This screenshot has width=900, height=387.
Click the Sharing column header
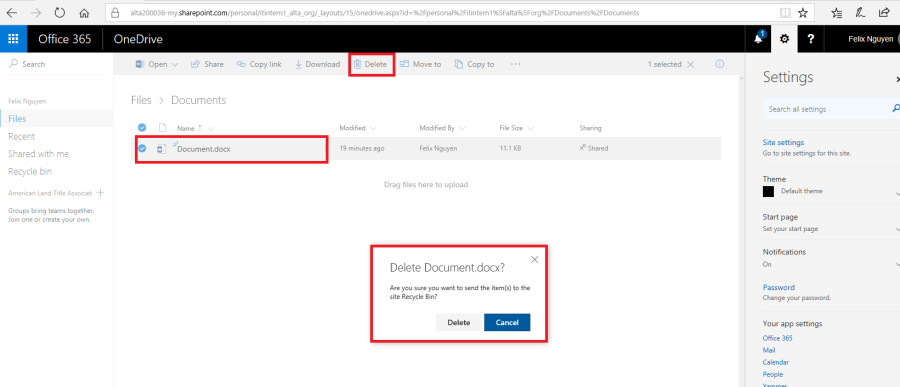pyautogui.click(x=590, y=128)
